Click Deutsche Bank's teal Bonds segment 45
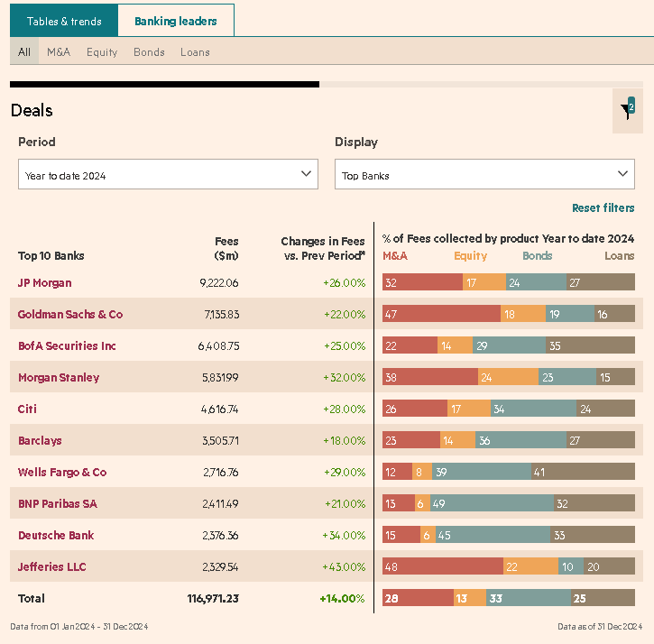The width and height of the screenshot is (654, 644). pos(493,534)
